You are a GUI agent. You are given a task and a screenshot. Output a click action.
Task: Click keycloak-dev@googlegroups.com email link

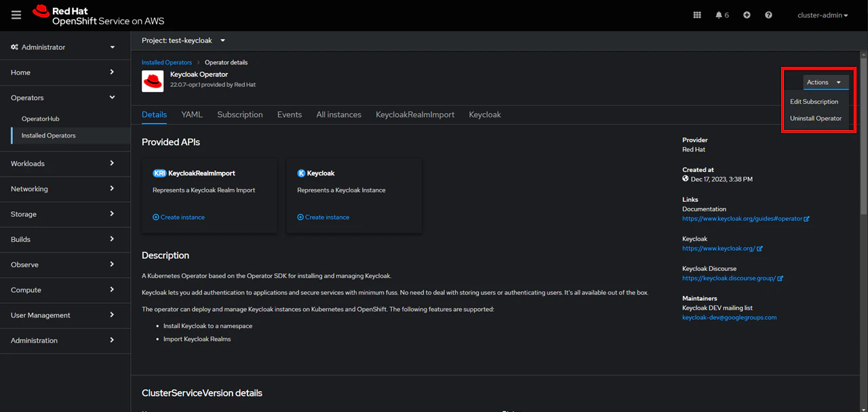click(x=730, y=317)
